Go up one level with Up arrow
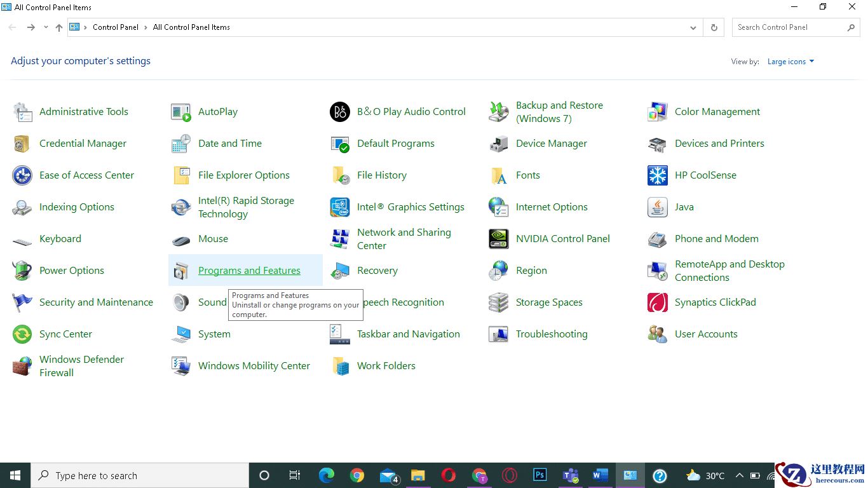868x488 pixels. (x=59, y=27)
